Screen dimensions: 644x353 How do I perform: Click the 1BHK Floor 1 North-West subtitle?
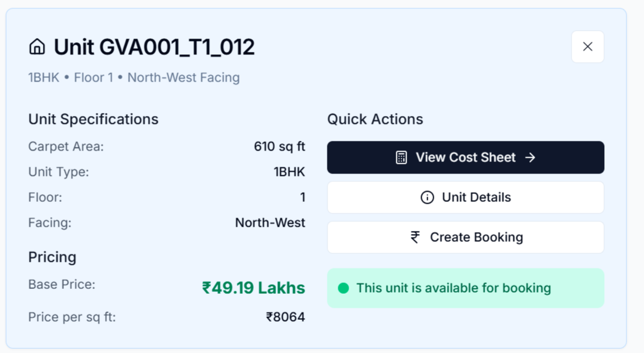[x=134, y=77]
